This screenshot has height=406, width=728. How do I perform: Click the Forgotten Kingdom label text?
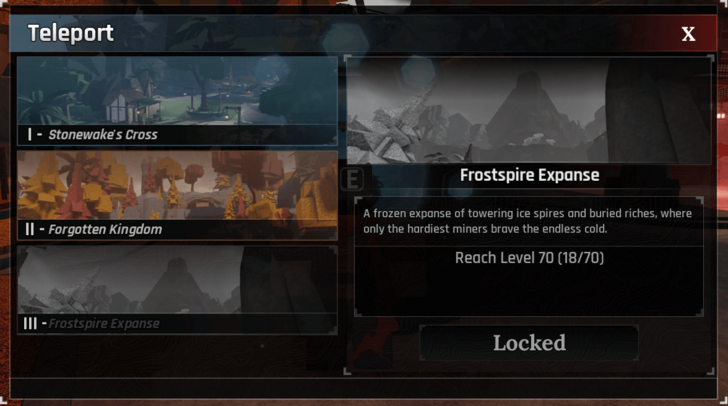105,229
